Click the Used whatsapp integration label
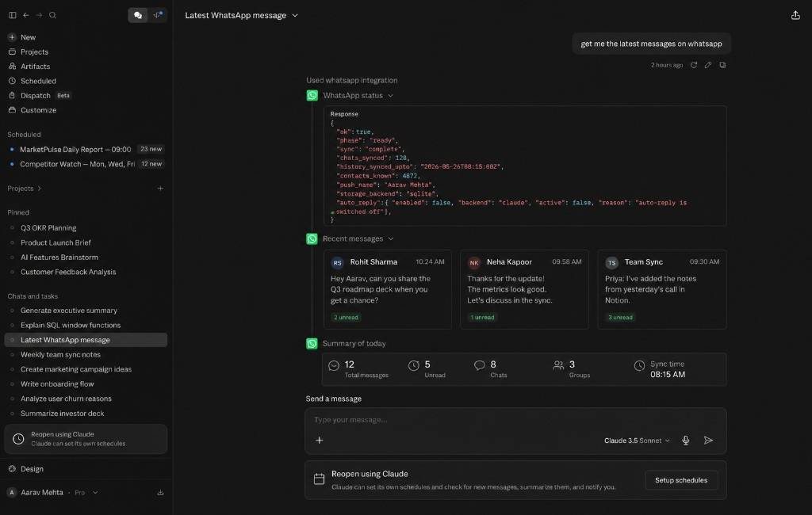This screenshot has width=812, height=515. click(351, 80)
